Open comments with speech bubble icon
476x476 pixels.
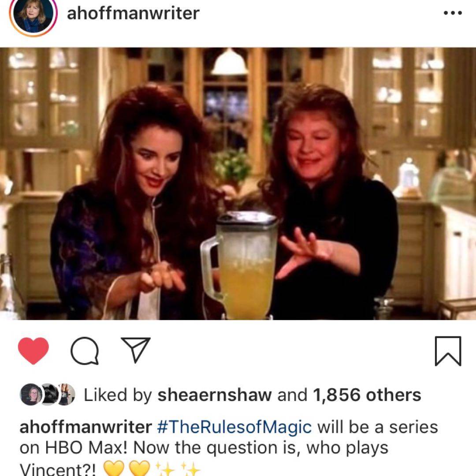coord(85,351)
